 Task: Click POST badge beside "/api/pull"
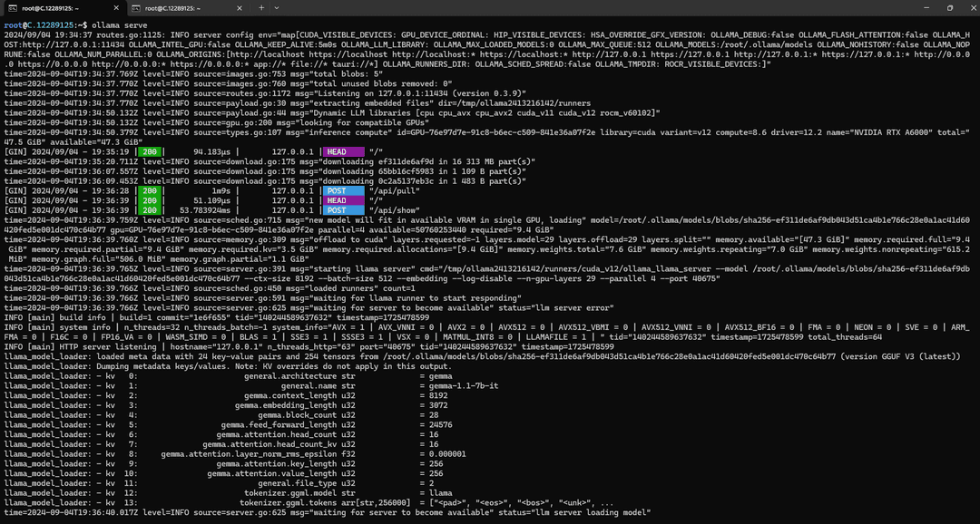[x=344, y=190]
